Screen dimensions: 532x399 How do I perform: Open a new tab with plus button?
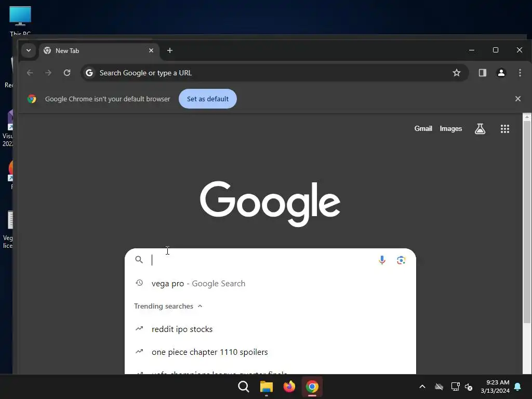(x=170, y=50)
